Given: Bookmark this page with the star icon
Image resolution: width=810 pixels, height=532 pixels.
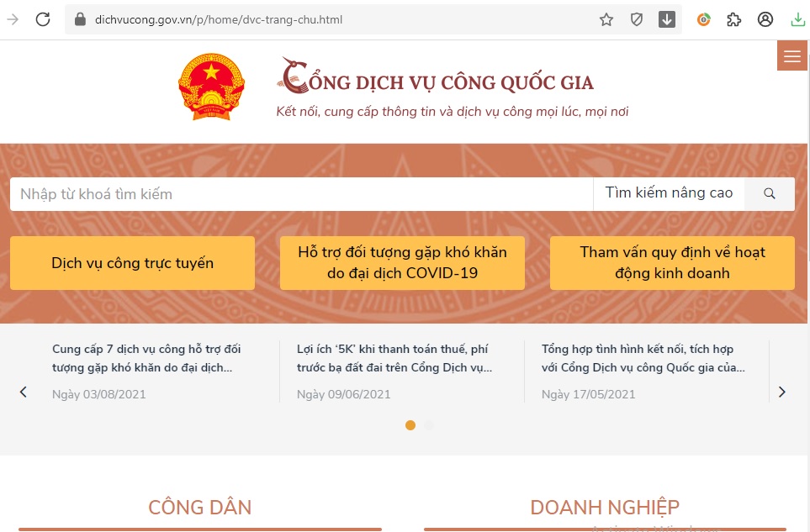Looking at the screenshot, I should [x=606, y=19].
